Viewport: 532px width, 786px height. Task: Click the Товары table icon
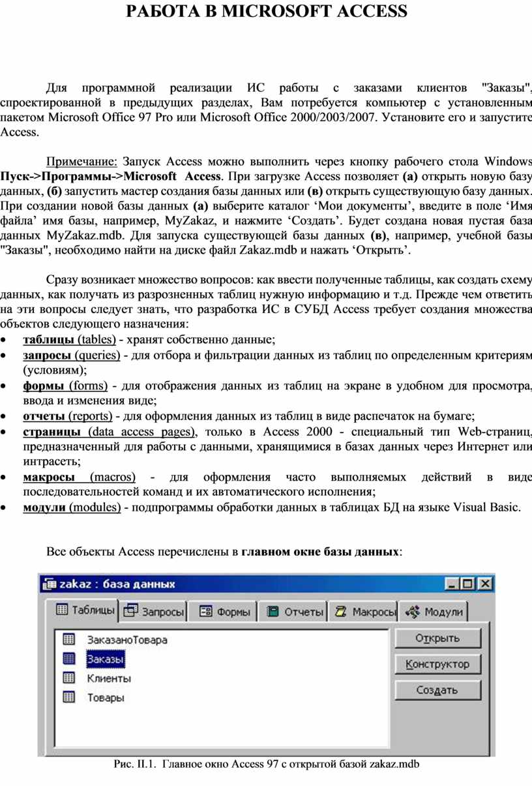tap(69, 697)
